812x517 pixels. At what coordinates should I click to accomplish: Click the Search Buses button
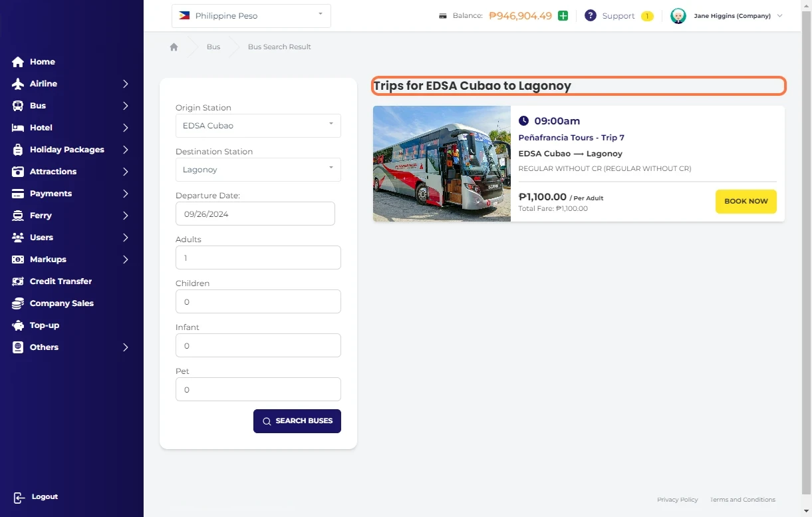point(297,421)
